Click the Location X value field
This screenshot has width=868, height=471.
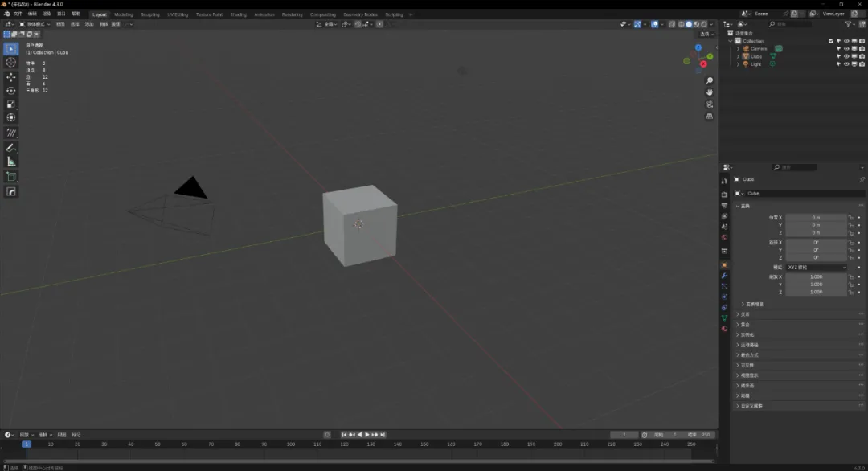(816, 217)
